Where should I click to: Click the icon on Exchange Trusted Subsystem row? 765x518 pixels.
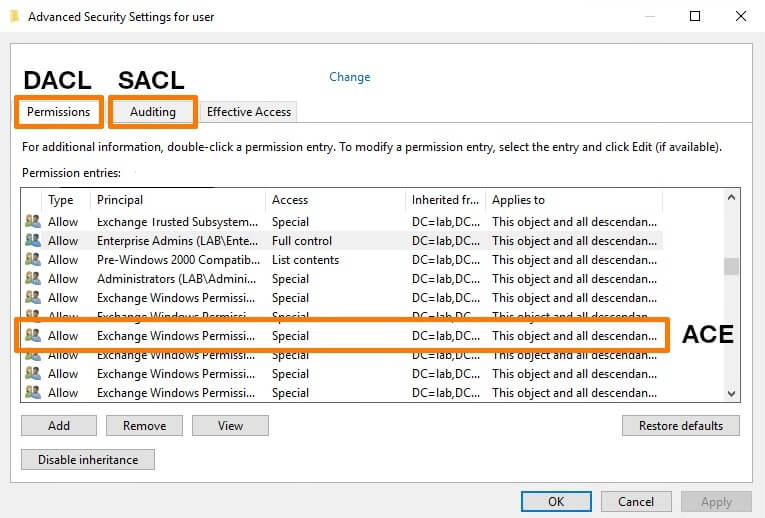click(33, 222)
